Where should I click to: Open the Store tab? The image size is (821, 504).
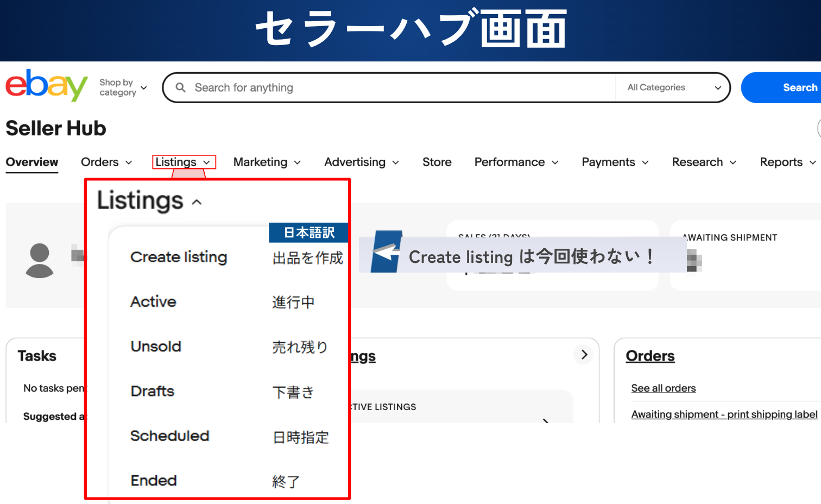pos(437,162)
